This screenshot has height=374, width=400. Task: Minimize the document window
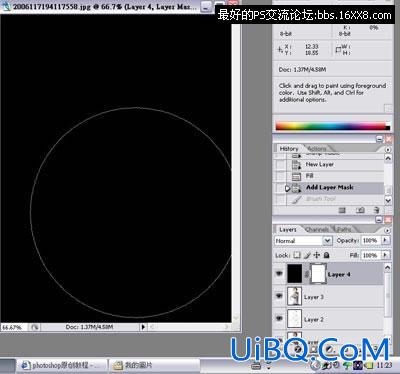point(207,6)
